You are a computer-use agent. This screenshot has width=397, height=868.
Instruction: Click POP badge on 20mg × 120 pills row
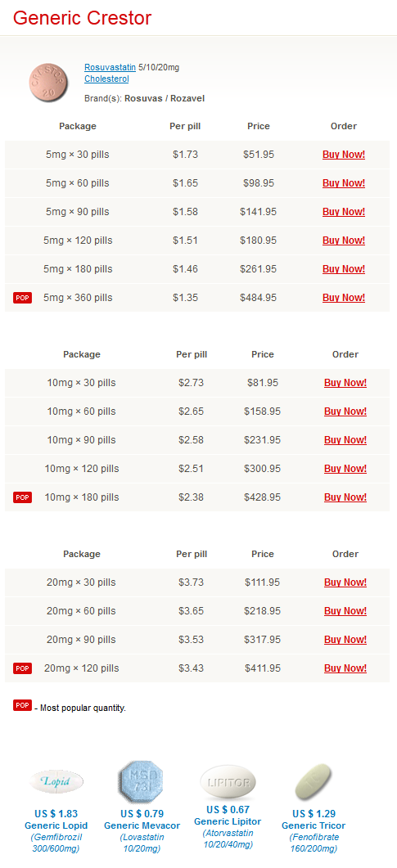coord(23,668)
